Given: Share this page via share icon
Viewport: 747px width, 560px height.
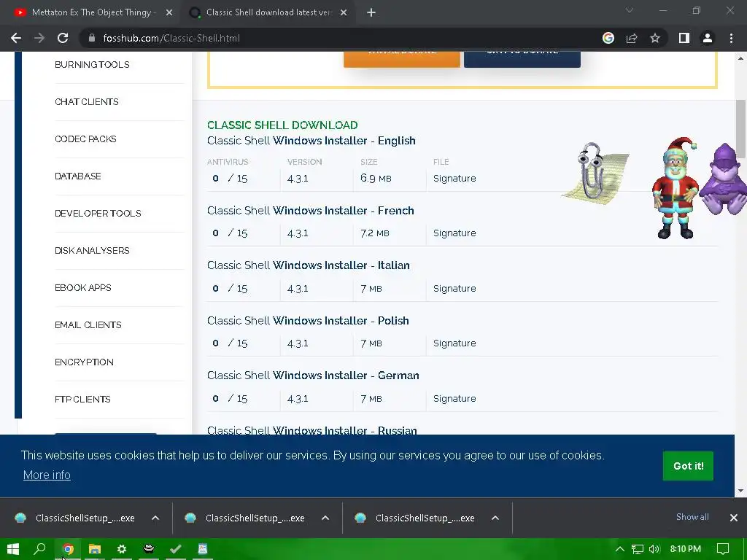Looking at the screenshot, I should pos(632,38).
